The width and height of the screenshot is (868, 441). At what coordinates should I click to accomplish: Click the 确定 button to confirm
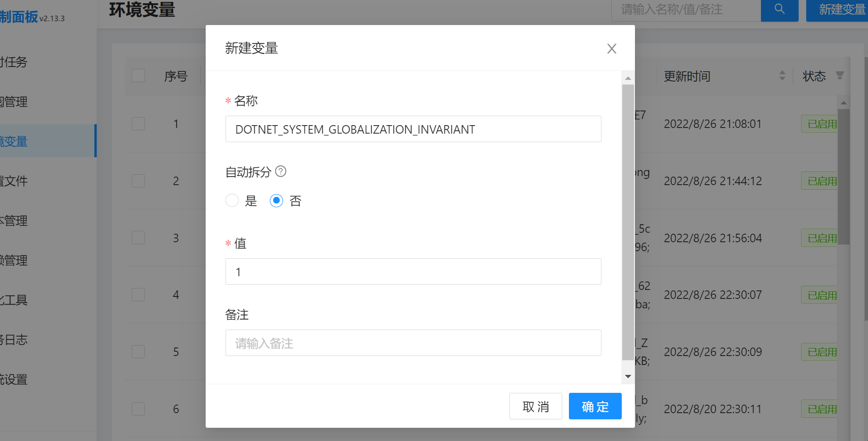(x=595, y=406)
